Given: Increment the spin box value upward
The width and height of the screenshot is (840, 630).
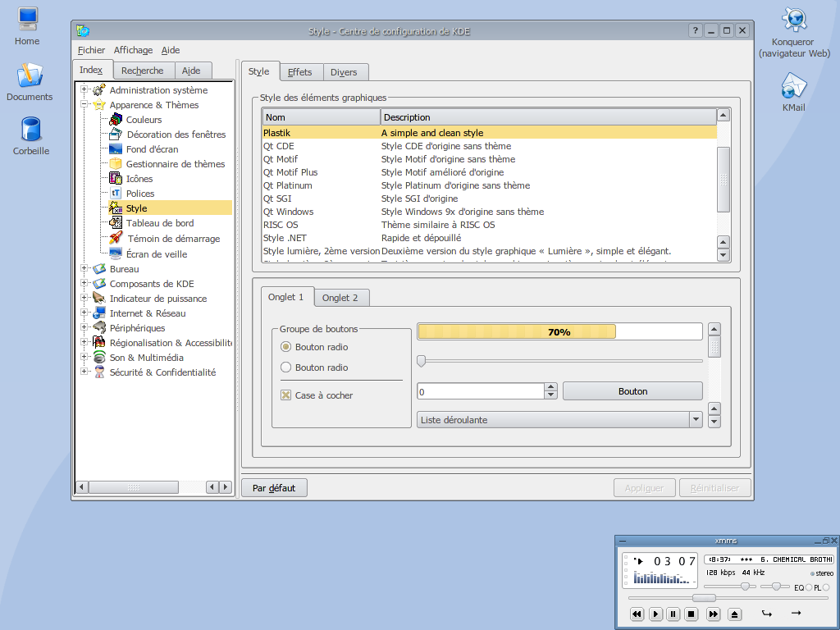Looking at the screenshot, I should (550, 387).
